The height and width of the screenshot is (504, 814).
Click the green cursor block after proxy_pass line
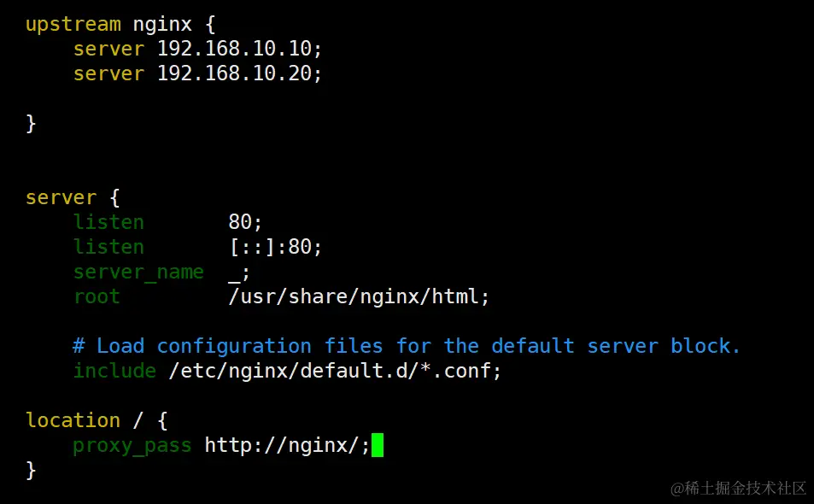377,445
